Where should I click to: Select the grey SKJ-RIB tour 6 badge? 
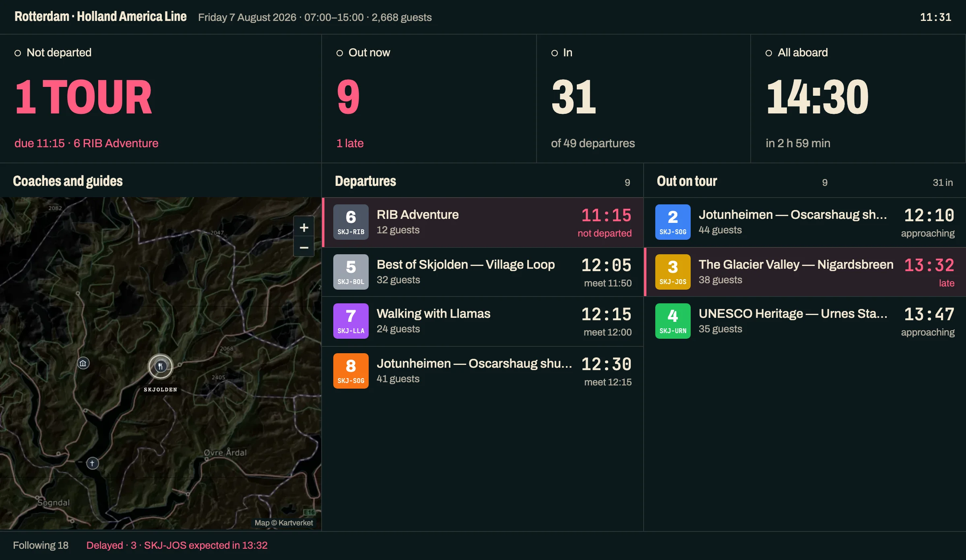(x=351, y=222)
